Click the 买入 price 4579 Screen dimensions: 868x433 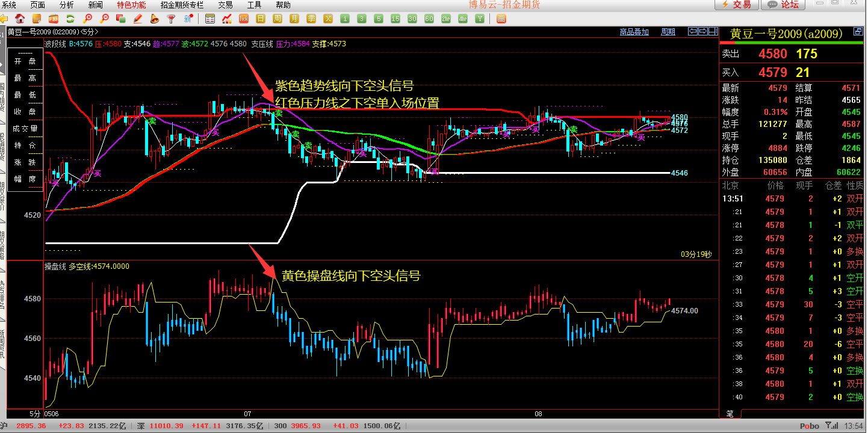(772, 73)
